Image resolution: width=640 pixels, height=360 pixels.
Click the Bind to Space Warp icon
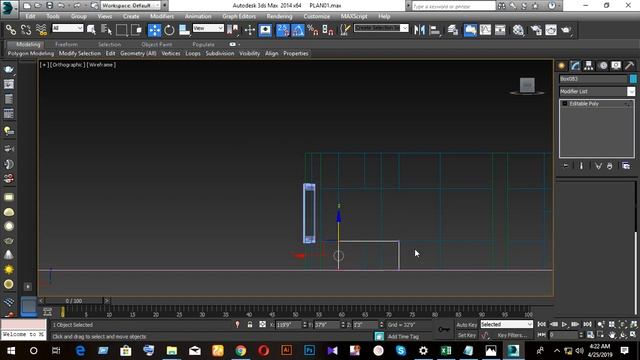tap(41, 30)
